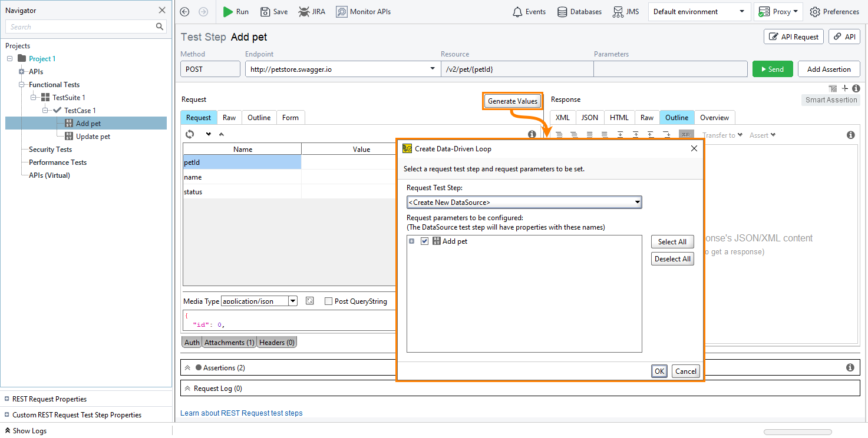The width and height of the screenshot is (868, 438).
Task: Click the forward navigation arrow
Action: point(203,12)
